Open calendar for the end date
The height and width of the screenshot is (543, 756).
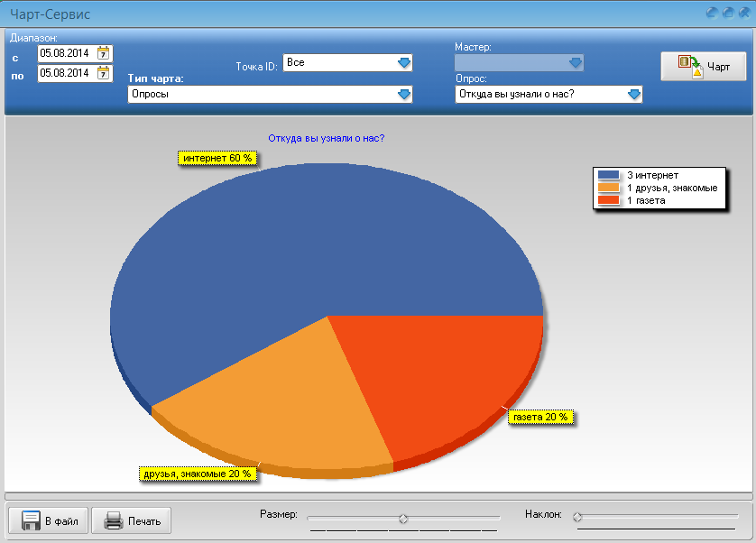point(104,73)
